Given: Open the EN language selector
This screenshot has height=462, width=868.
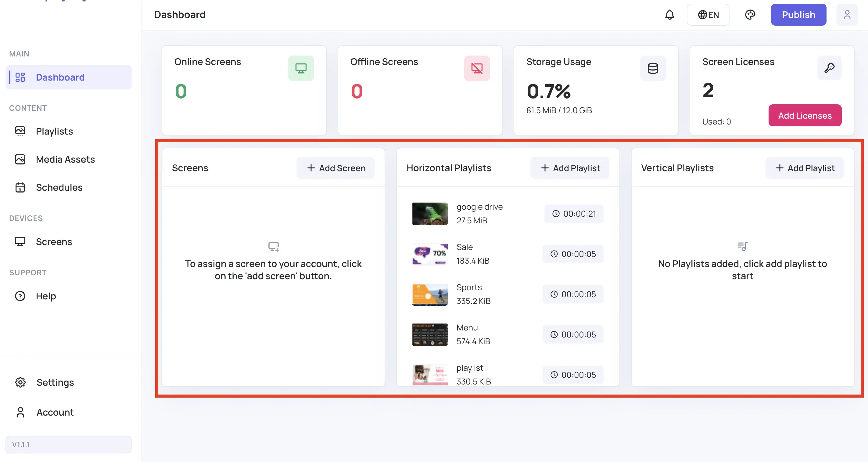Looking at the screenshot, I should 708,15.
